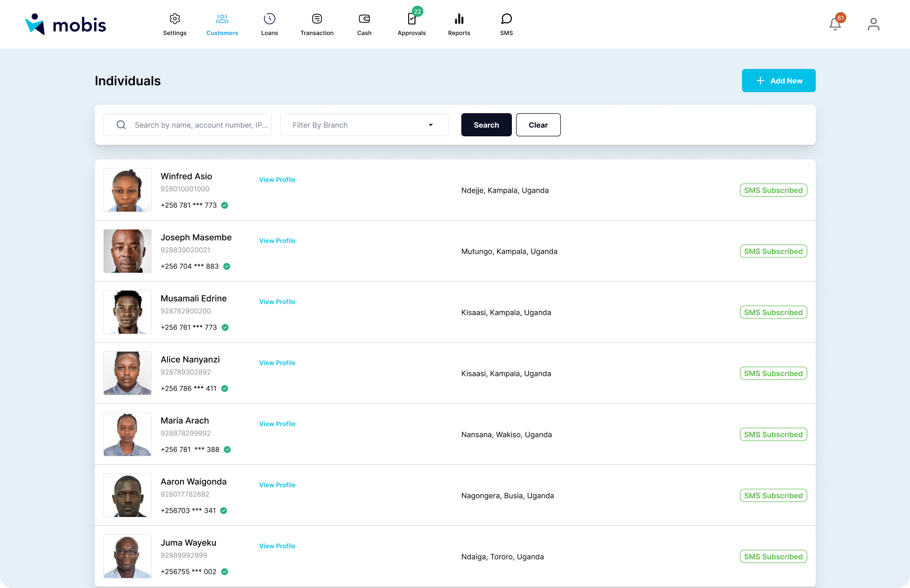Select the Customers tab
910x588 pixels.
pyautogui.click(x=222, y=24)
